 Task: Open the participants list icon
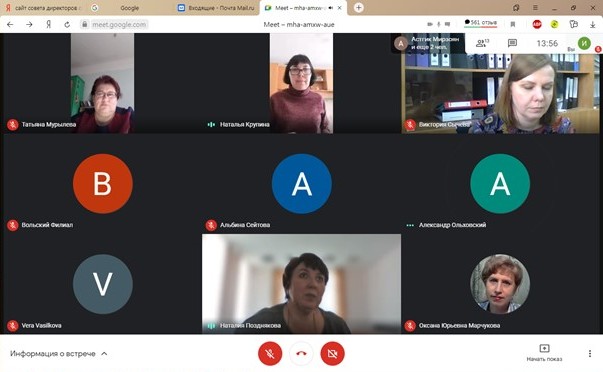(482, 43)
